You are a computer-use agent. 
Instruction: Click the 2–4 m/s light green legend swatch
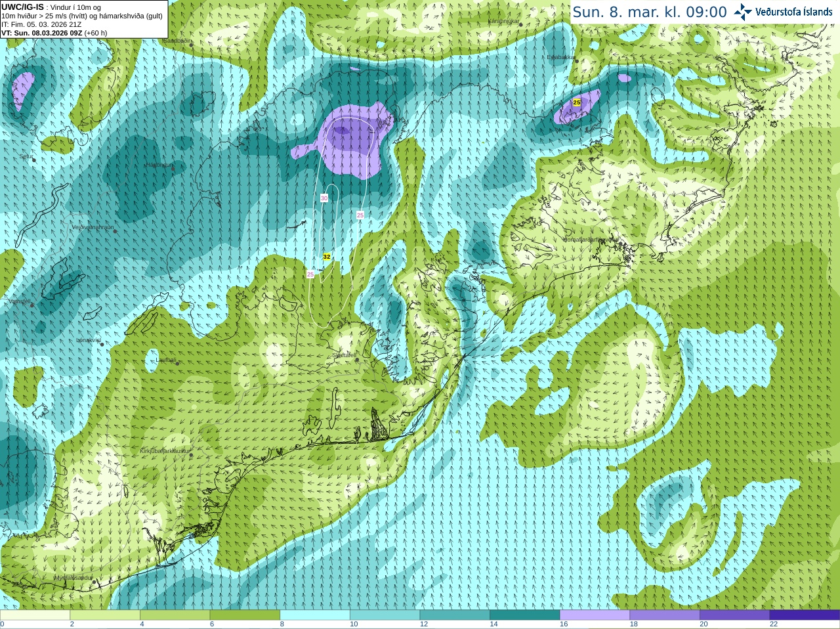coord(105,615)
